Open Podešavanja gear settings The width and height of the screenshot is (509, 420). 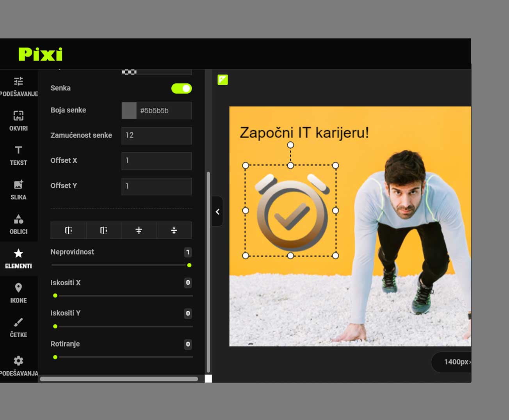tap(18, 365)
